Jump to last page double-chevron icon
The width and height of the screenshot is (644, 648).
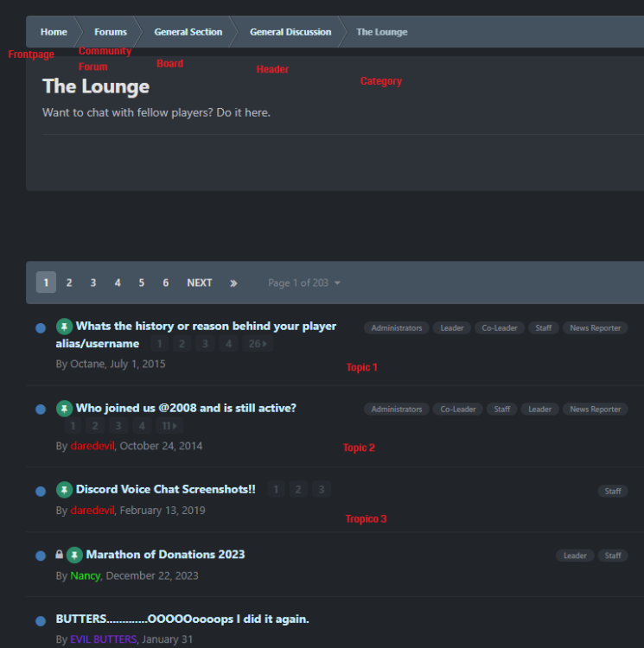(x=233, y=283)
